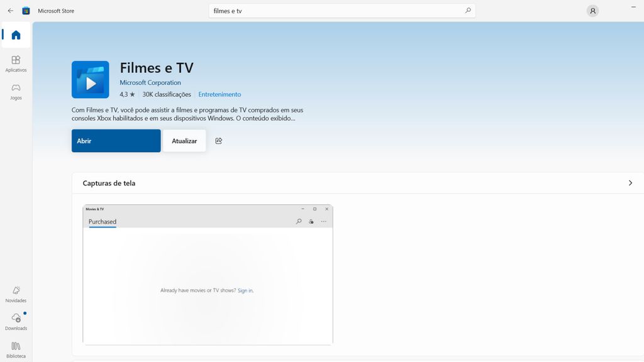The image size is (644, 362).
Task: Click the Microsoft Corporation publisher link
Action: click(150, 82)
